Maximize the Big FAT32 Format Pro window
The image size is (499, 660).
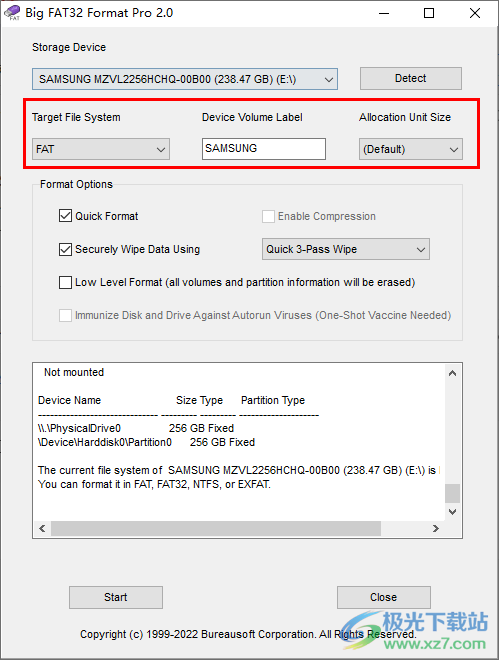click(429, 13)
